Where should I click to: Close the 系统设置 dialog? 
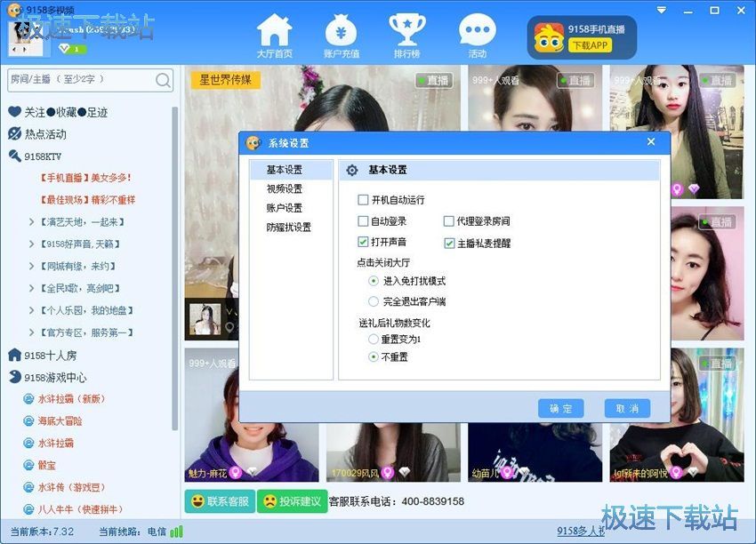[x=651, y=141]
